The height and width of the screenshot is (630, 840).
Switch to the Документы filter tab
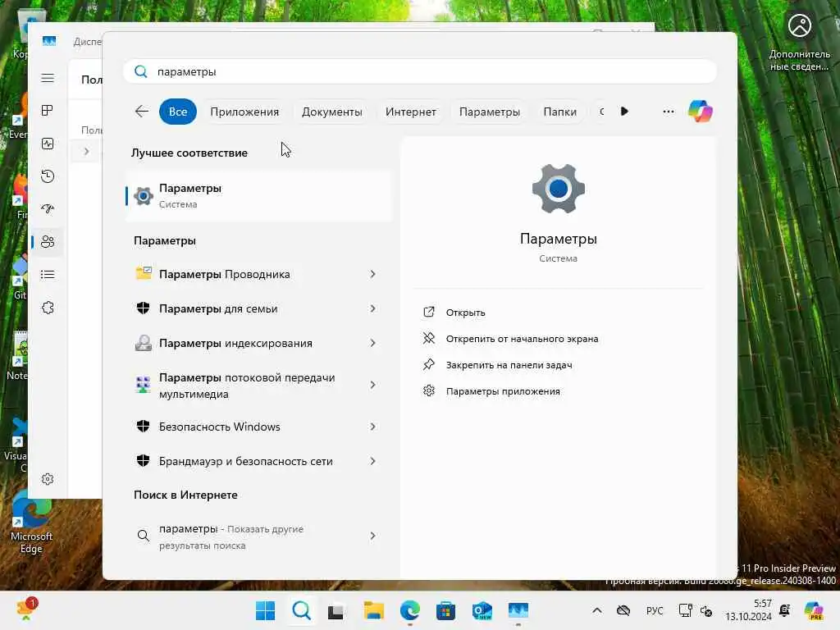[331, 112]
